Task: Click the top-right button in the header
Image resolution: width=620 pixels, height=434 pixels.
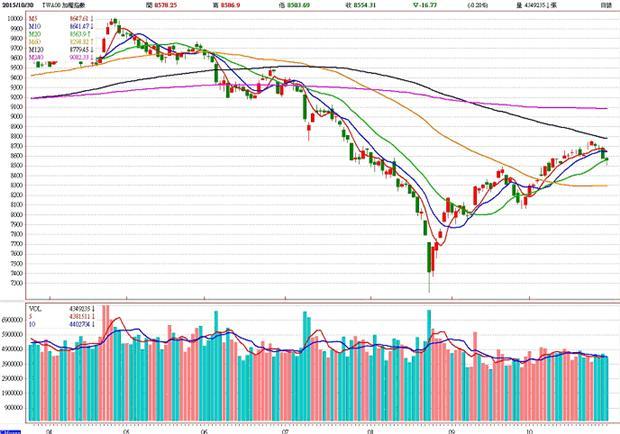Action: pos(606,5)
